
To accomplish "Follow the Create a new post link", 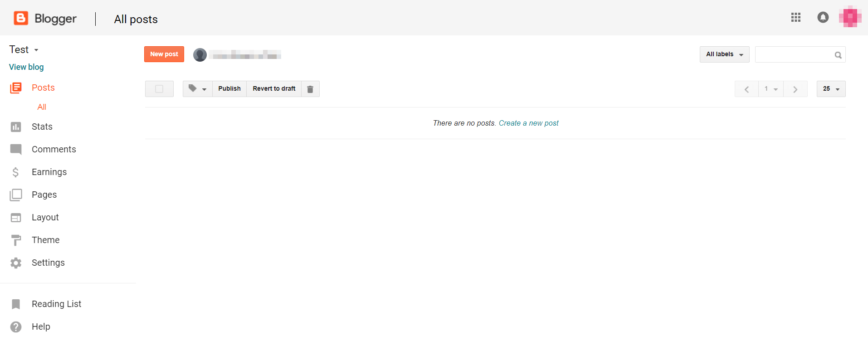I will point(528,123).
